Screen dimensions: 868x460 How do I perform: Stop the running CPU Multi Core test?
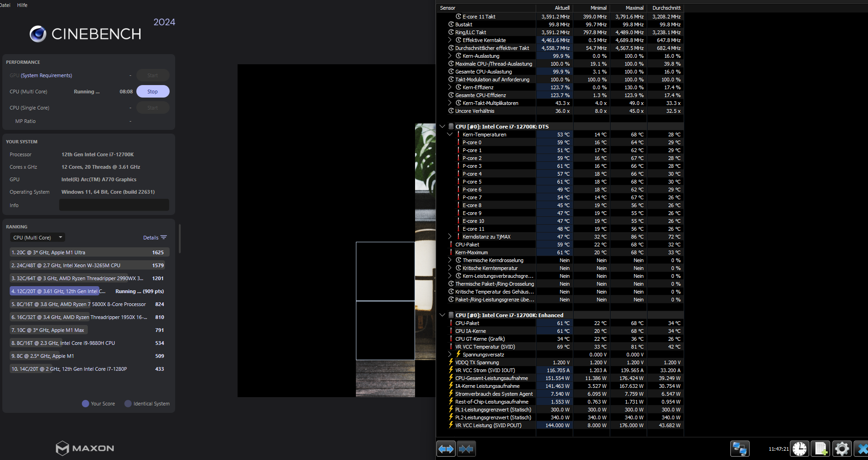(153, 92)
